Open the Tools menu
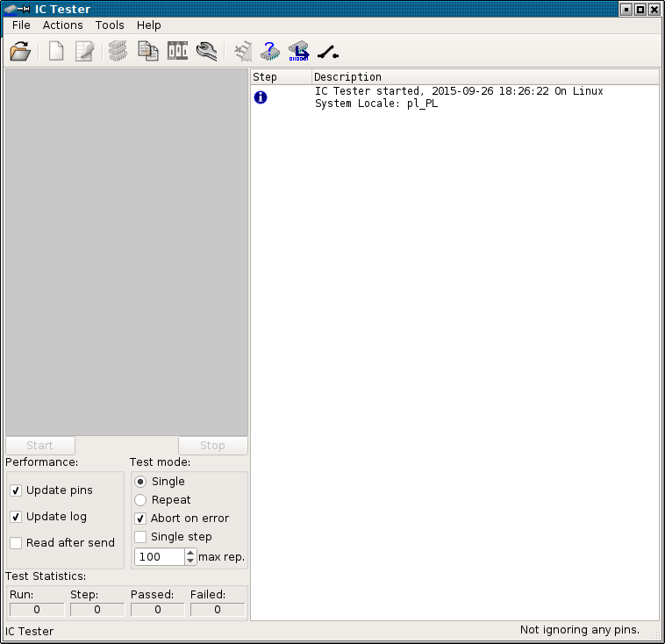665x644 pixels. pos(110,25)
